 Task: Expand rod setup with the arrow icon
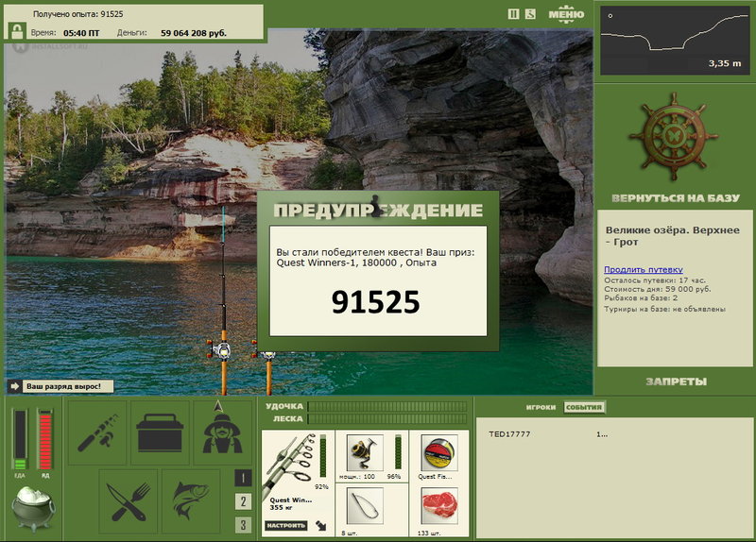pyautogui.click(x=321, y=525)
